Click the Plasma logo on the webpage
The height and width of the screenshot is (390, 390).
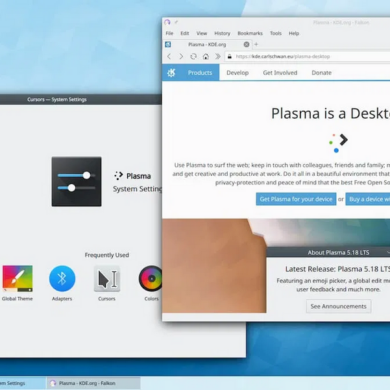point(338,143)
